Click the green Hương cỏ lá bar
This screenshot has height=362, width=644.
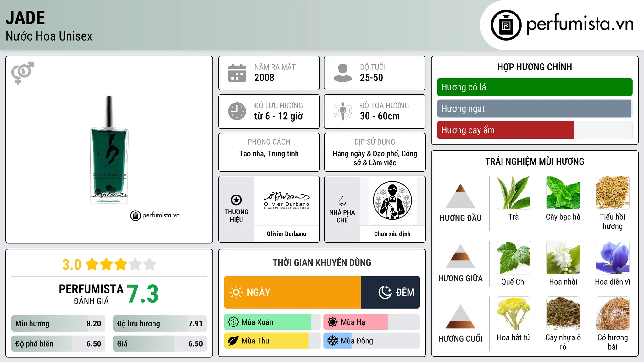[535, 87]
